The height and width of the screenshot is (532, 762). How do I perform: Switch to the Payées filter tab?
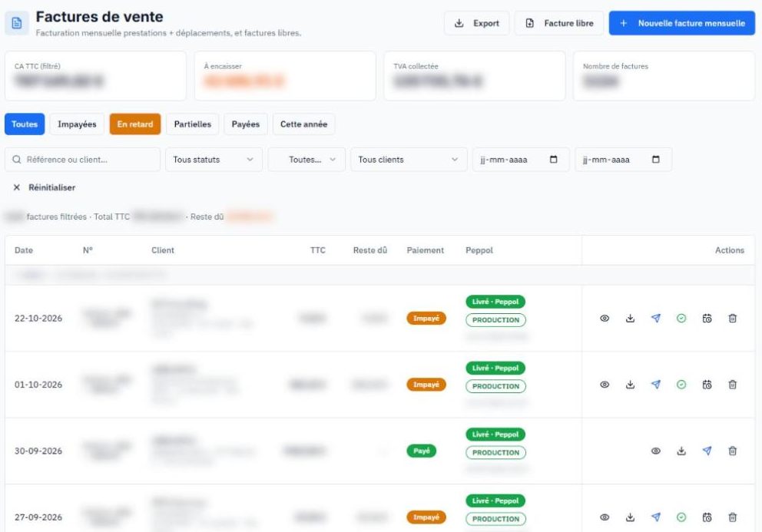pos(245,124)
